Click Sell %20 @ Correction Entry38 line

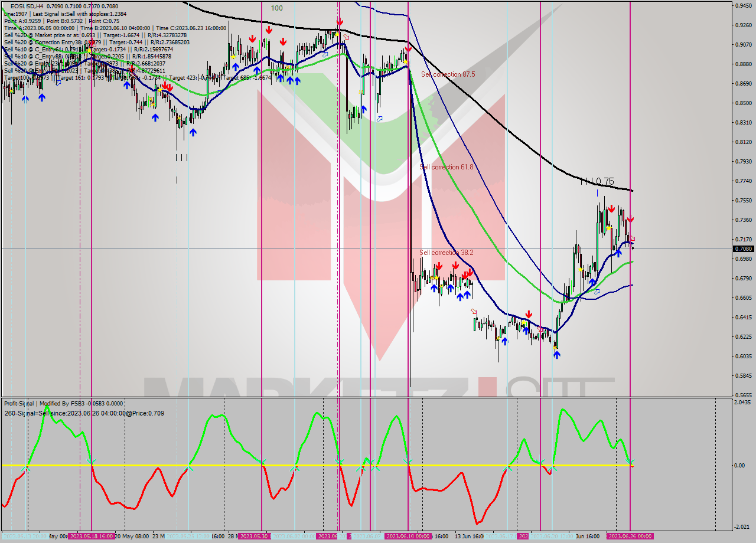(97, 42)
